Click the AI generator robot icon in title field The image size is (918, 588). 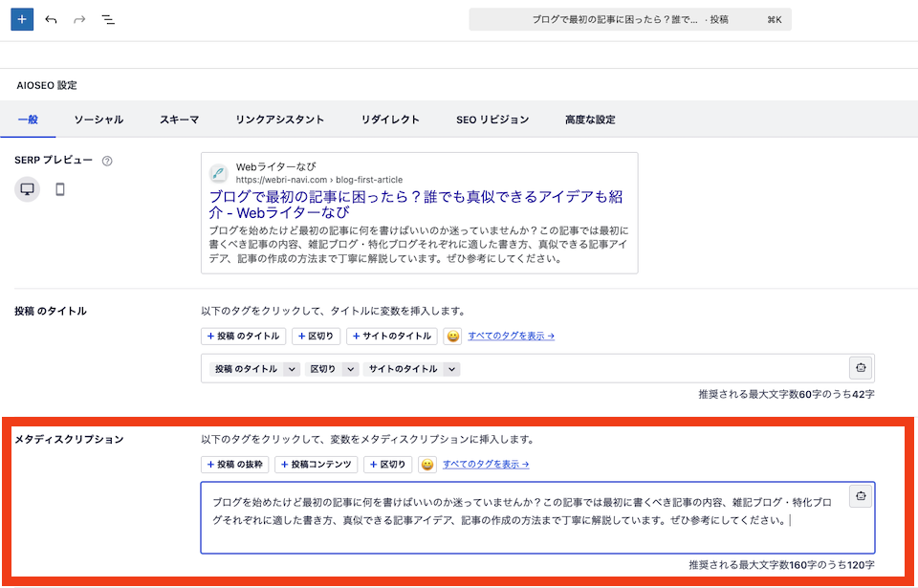861,368
